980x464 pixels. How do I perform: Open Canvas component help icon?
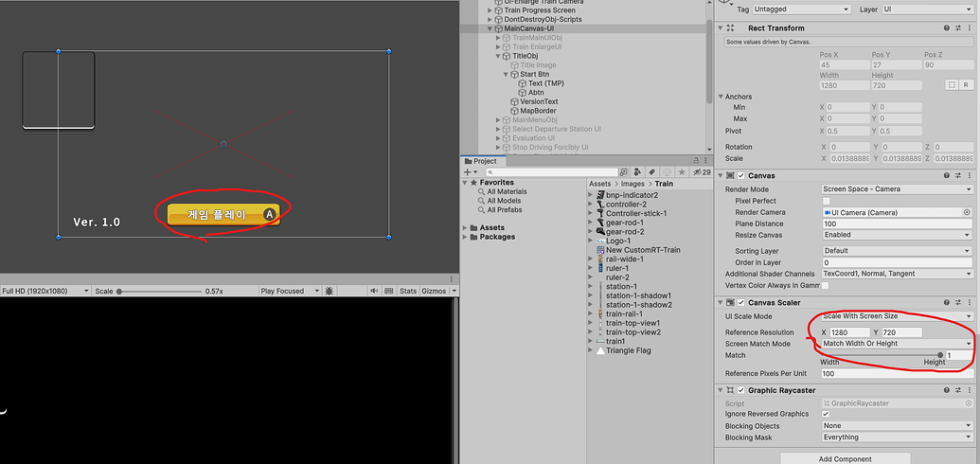click(x=948, y=176)
